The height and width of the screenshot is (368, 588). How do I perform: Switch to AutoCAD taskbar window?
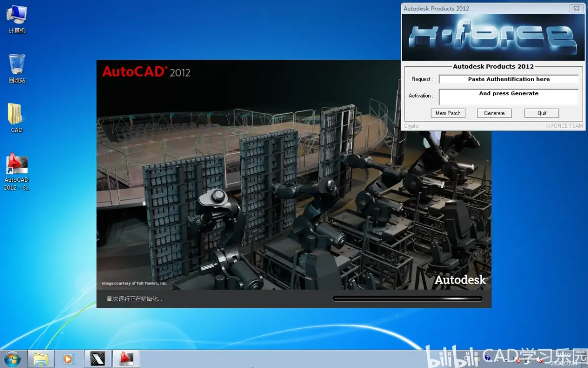click(126, 359)
